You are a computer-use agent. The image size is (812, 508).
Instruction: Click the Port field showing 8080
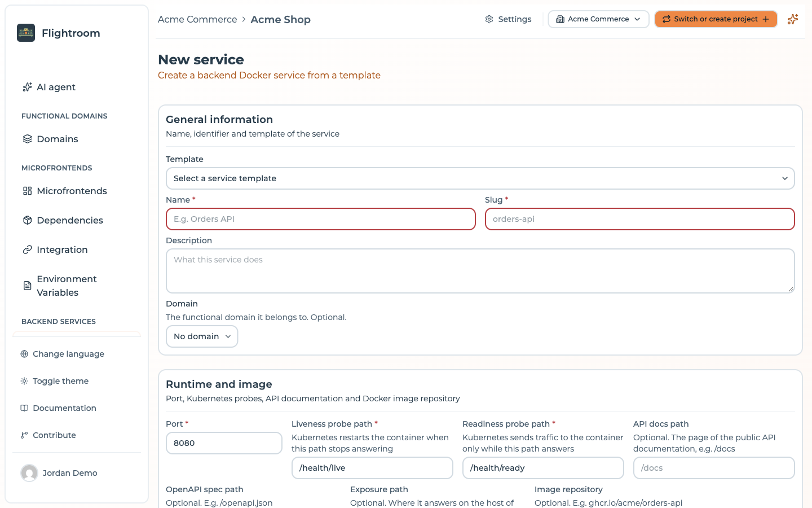[224, 443]
